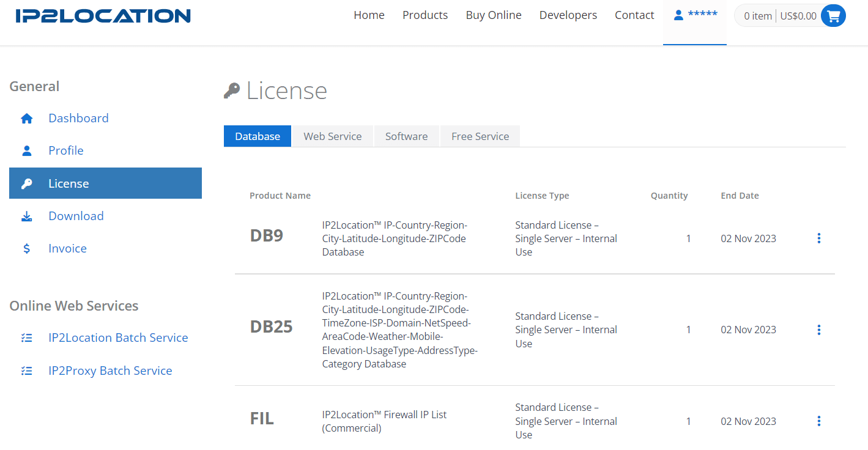Screen dimensions: 868x450
Task: Open the three-dot menu for DB9
Action: coord(819,238)
